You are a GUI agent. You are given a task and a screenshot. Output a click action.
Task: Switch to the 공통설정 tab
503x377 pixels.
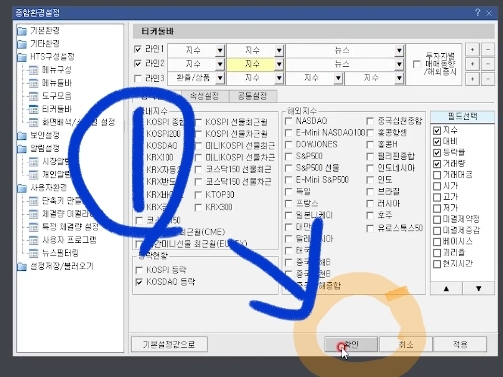pyautogui.click(x=252, y=96)
